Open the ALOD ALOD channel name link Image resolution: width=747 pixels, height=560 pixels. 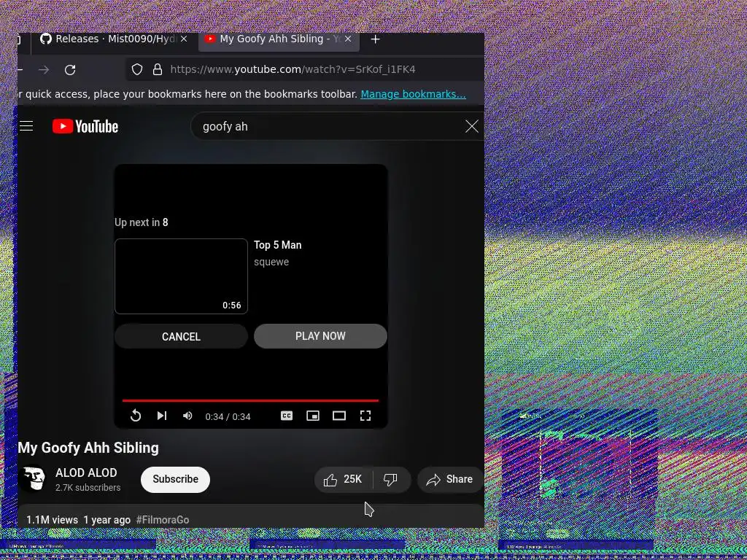click(x=86, y=472)
